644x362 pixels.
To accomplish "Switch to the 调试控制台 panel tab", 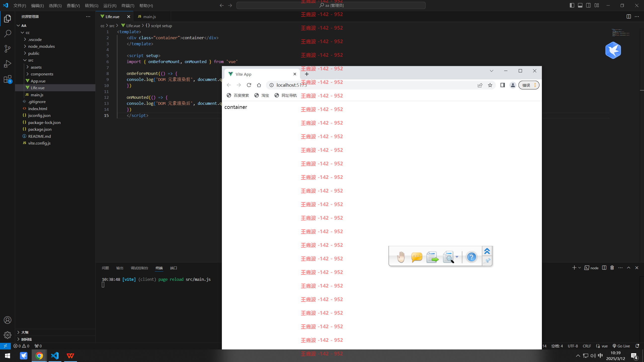I will (139, 268).
